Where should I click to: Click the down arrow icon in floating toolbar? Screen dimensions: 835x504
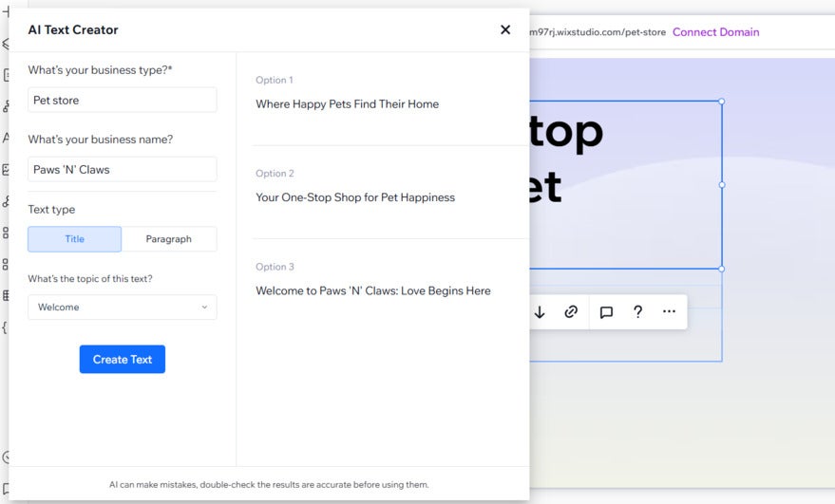(540, 312)
